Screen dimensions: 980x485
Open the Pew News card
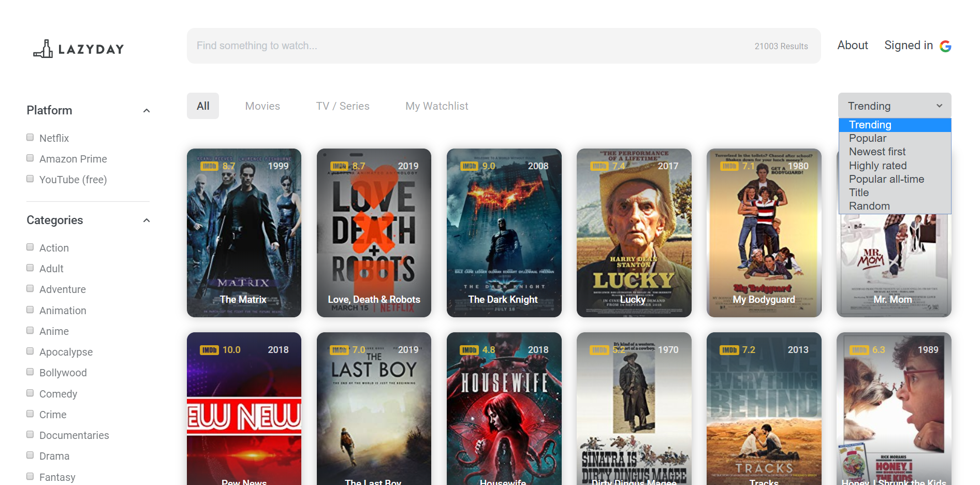[244, 409]
